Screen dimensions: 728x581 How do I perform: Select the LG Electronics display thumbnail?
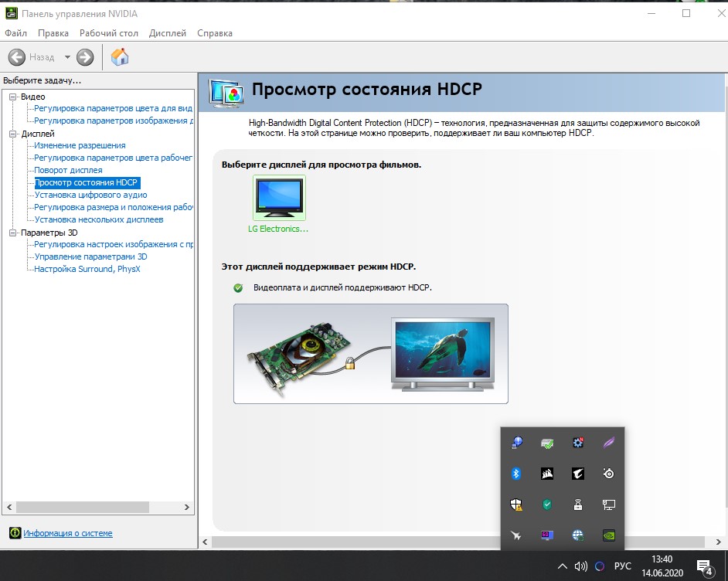[x=279, y=198]
